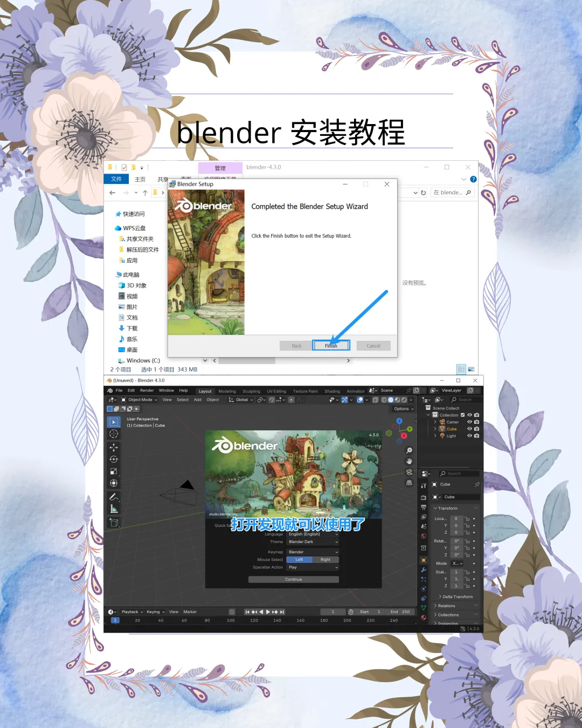
Task: Open the Spacebar Action dropdown
Action: (x=313, y=567)
